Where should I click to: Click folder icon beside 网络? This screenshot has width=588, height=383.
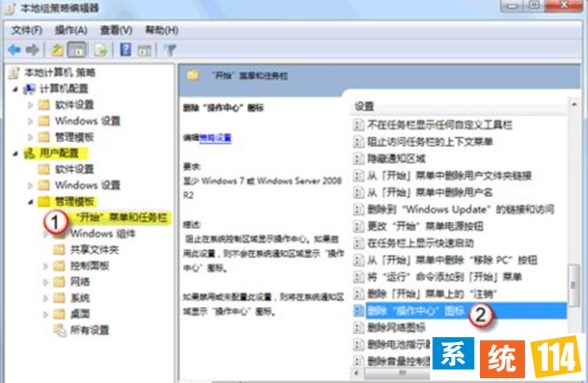coord(59,282)
